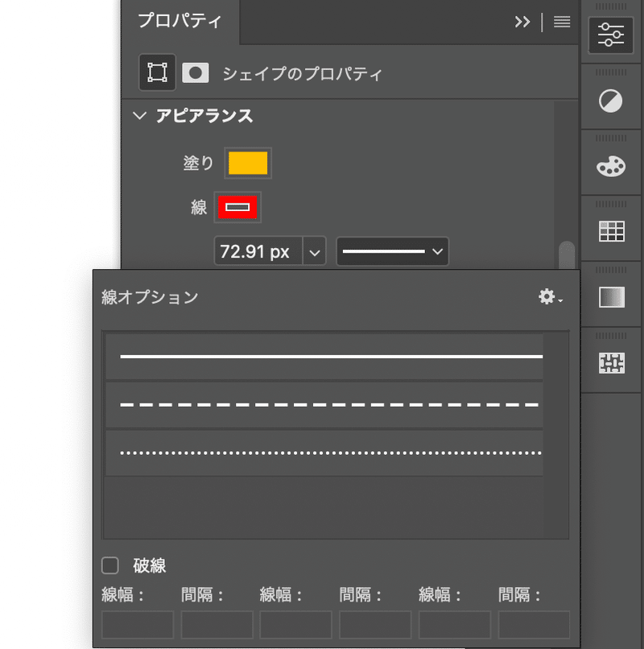This screenshot has height=649, width=644.
Task: Switch to the プロパティ tab
Action: (x=180, y=21)
